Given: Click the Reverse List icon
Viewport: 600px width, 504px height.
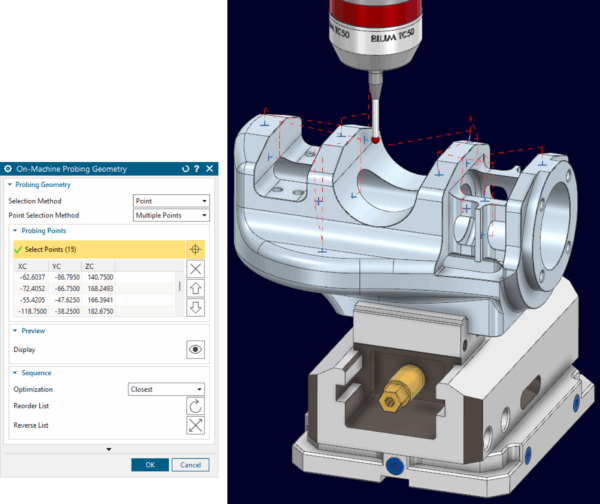Looking at the screenshot, I should tap(196, 426).
